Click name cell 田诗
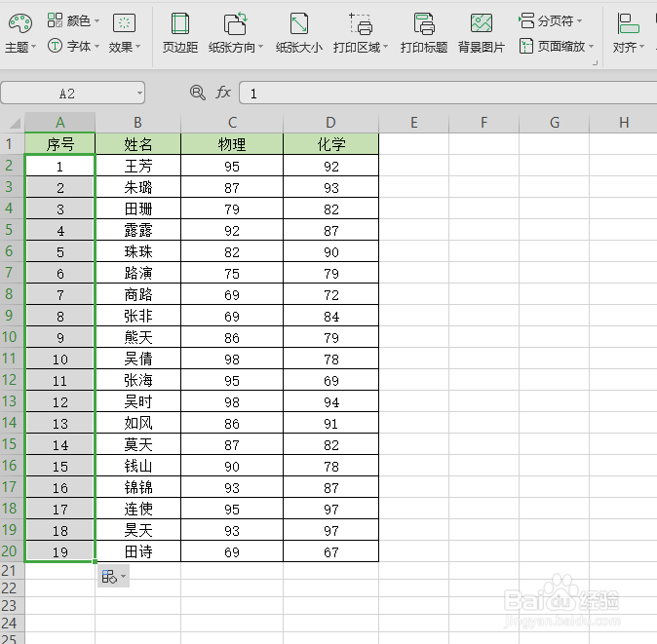 pyautogui.click(x=137, y=551)
